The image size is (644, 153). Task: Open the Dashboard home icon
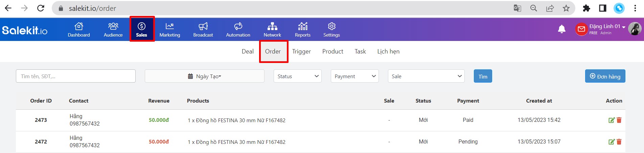coord(79,26)
